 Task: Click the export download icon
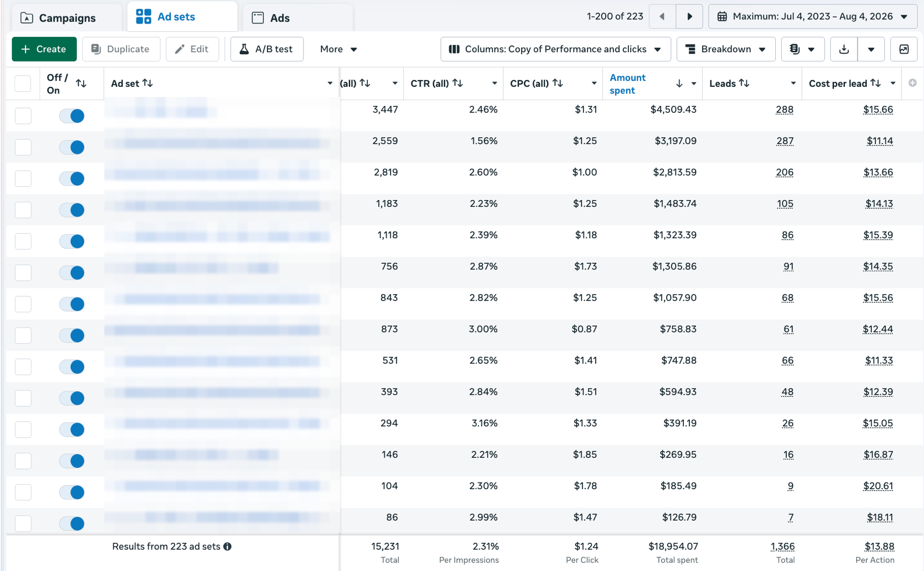tap(844, 49)
